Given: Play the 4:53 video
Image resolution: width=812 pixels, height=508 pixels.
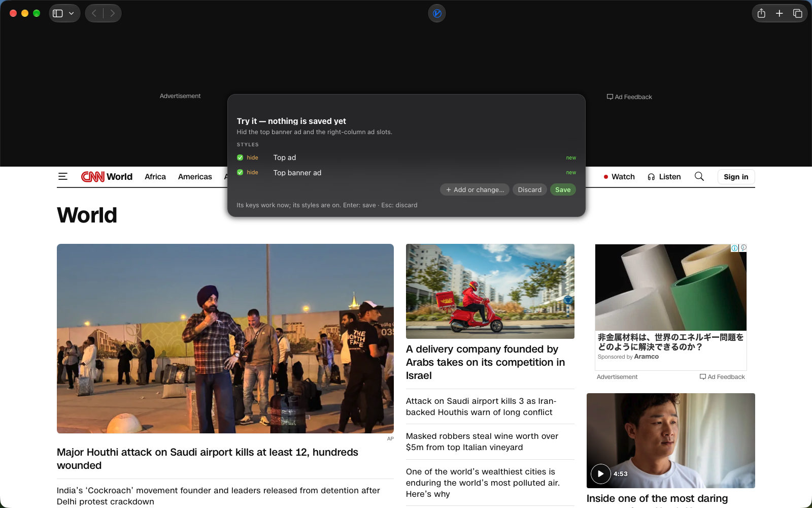Looking at the screenshot, I should [601, 473].
